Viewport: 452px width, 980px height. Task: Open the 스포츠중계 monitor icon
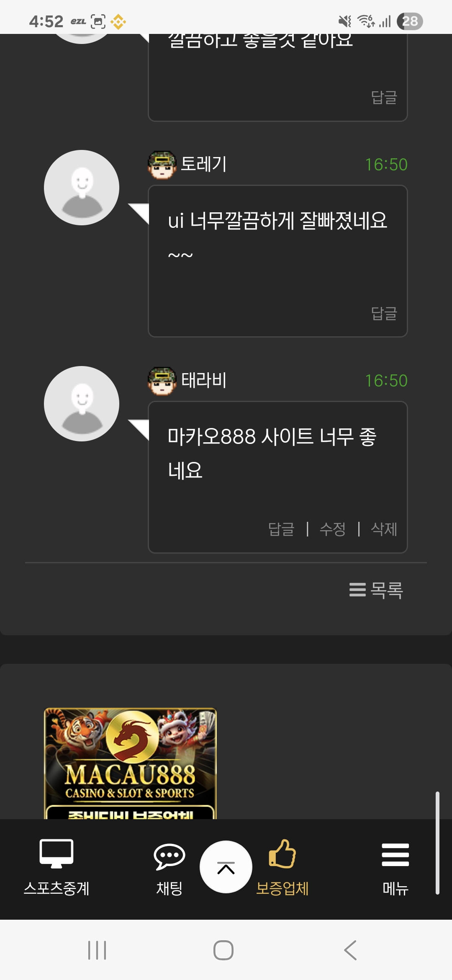56,854
